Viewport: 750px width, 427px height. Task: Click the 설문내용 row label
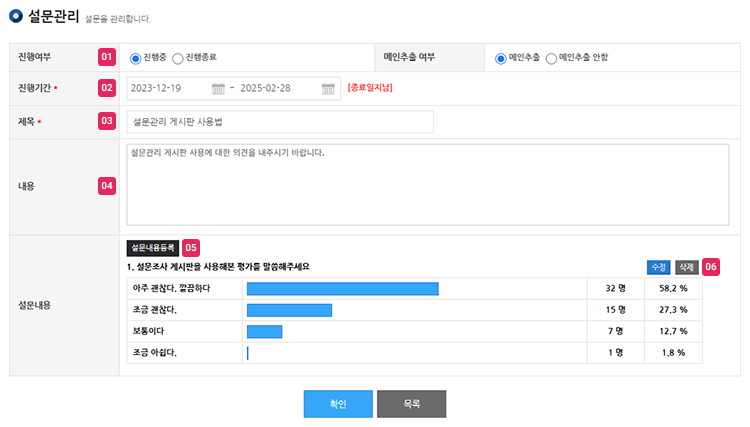[34, 305]
